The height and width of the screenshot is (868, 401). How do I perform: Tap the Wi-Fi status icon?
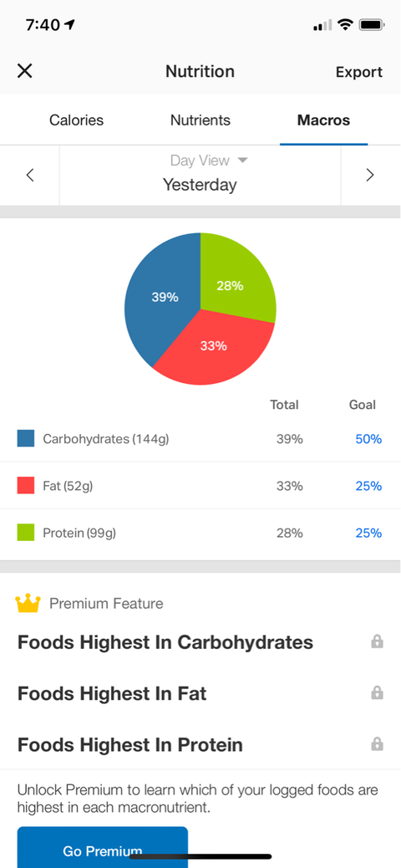(346, 24)
